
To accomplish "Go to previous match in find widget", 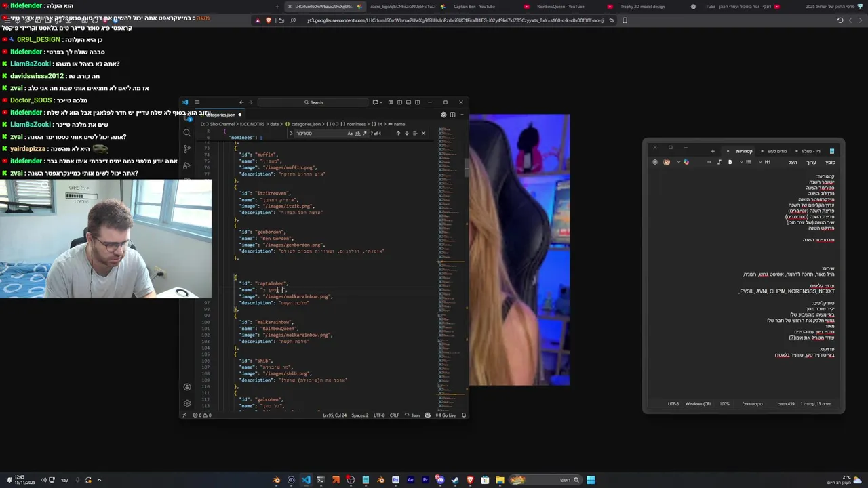I will (398, 134).
